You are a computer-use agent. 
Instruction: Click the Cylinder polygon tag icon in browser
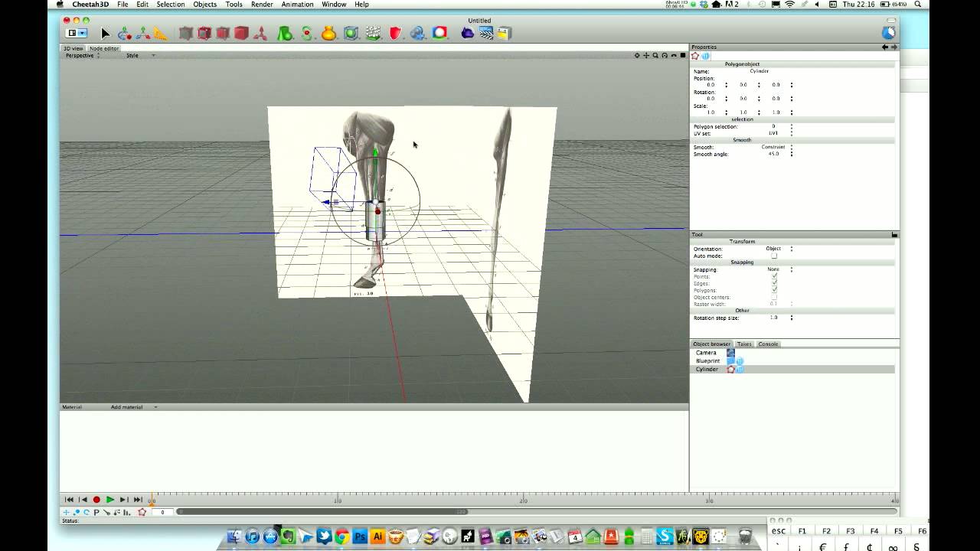pyautogui.click(x=730, y=370)
